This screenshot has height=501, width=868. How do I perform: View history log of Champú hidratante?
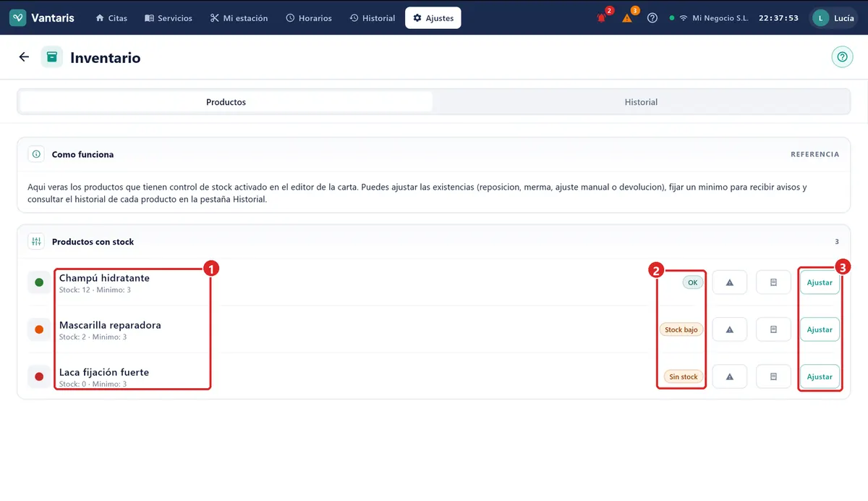click(773, 282)
